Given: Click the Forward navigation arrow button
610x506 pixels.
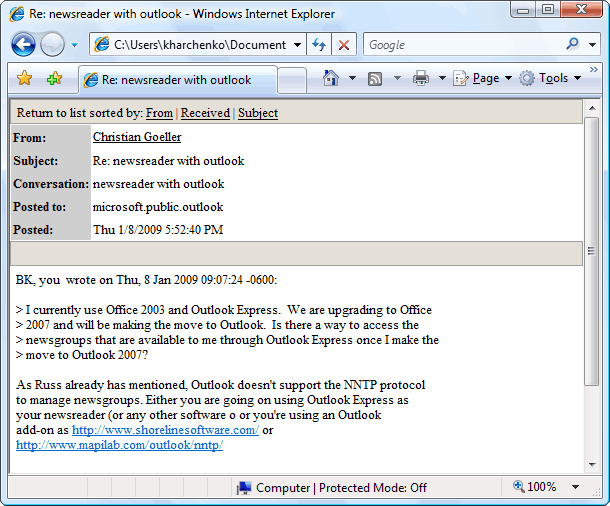Looking at the screenshot, I should click(52, 45).
